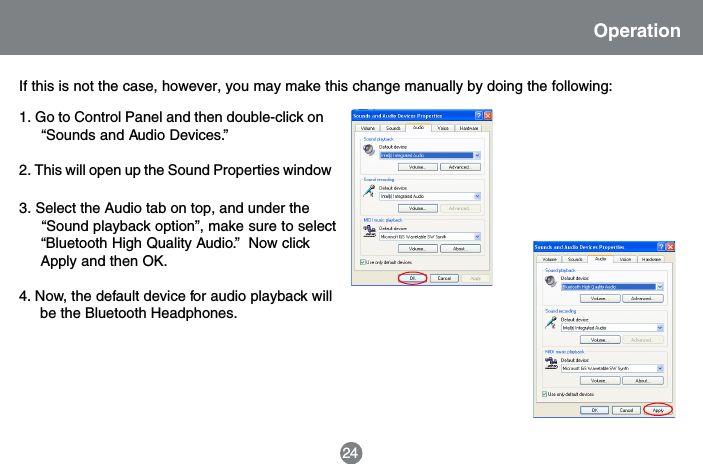This screenshot has width=703, height=464.
Task: Toggle 'Use only default devices' in Intel-playback dialog
Action: (x=363, y=262)
